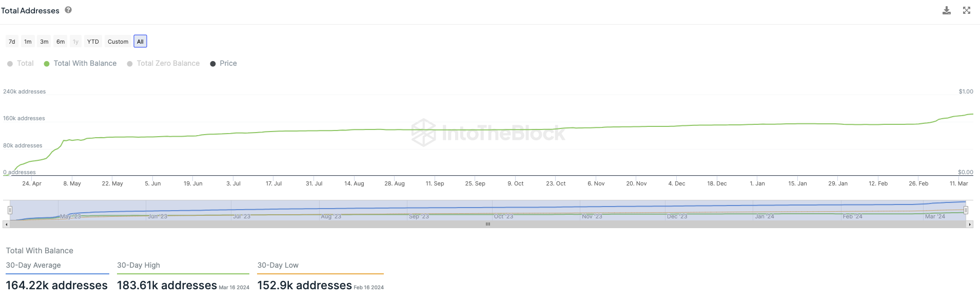Click right arrow of navigator scrollbar
This screenshot has width=980, height=298.
coord(970,225)
